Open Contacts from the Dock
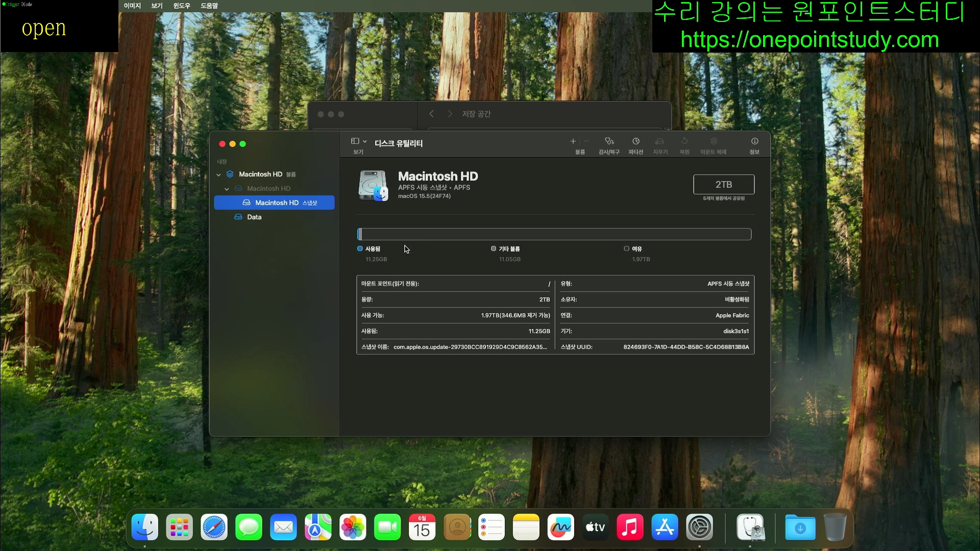Viewport: 980px width, 551px height. pyautogui.click(x=457, y=527)
